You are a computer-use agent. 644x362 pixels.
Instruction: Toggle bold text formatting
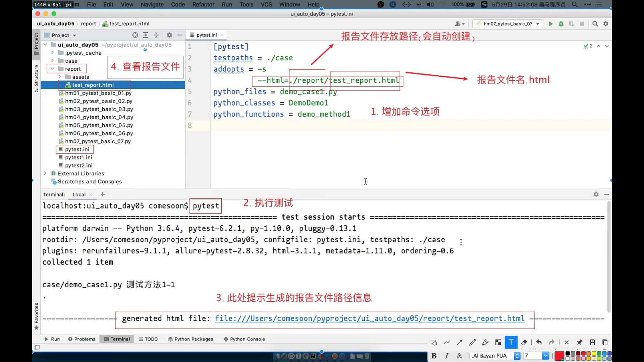434,356
